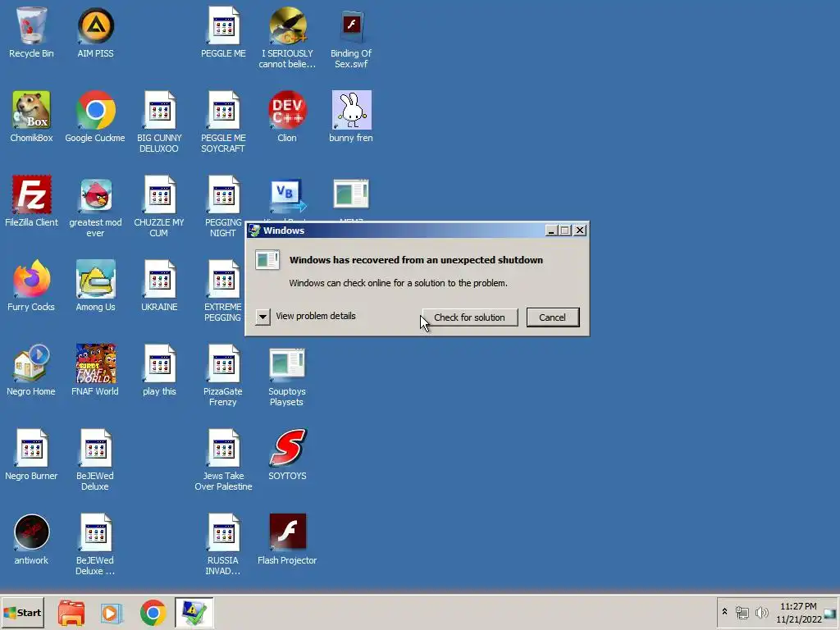
Task: Open the Souptoys Playsets shortcut
Action: point(287,363)
